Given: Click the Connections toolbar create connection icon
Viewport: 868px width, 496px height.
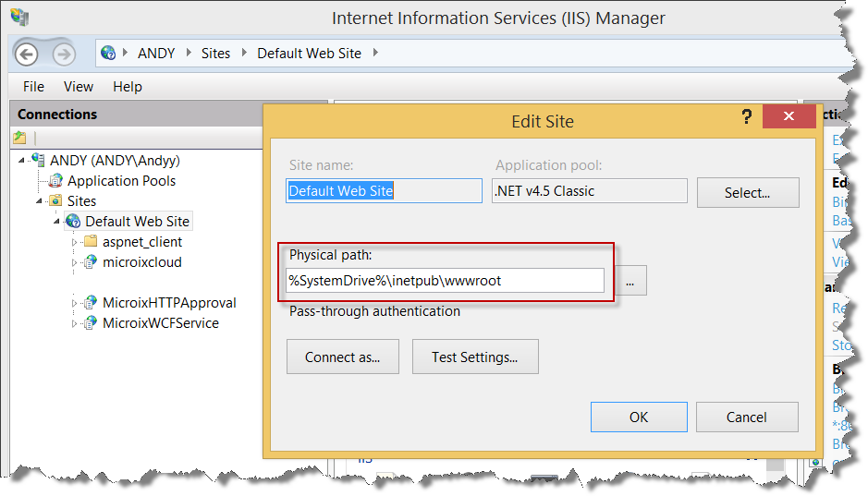Looking at the screenshot, I should (19, 138).
